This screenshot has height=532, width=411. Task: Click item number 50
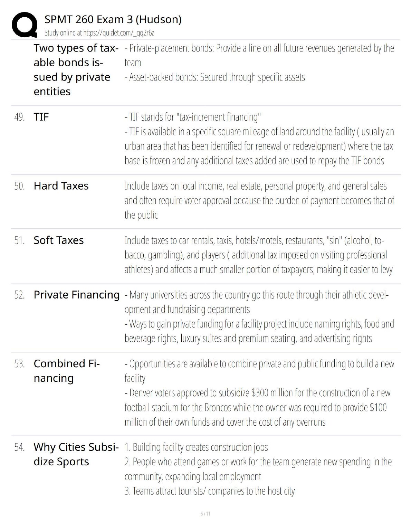coord(19,186)
